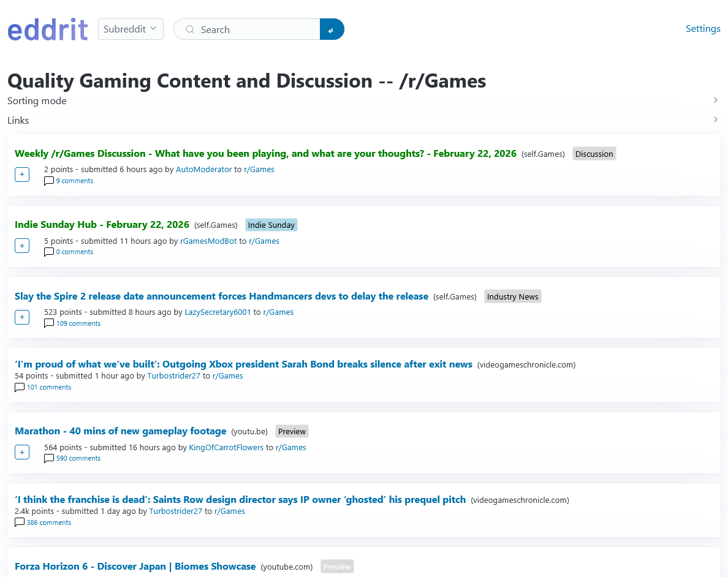The width and height of the screenshot is (728, 577).
Task: Click the Industry News flair tag
Action: (512, 296)
